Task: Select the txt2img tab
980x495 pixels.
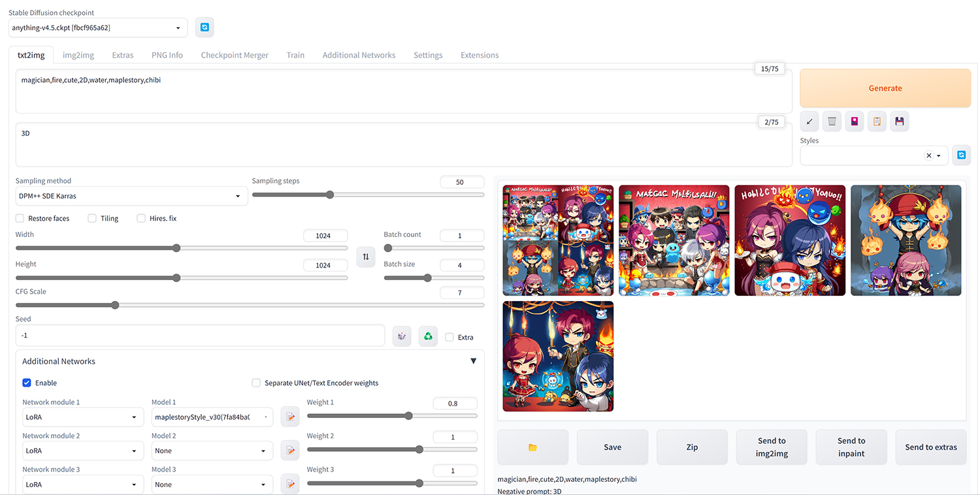Action: [x=31, y=55]
